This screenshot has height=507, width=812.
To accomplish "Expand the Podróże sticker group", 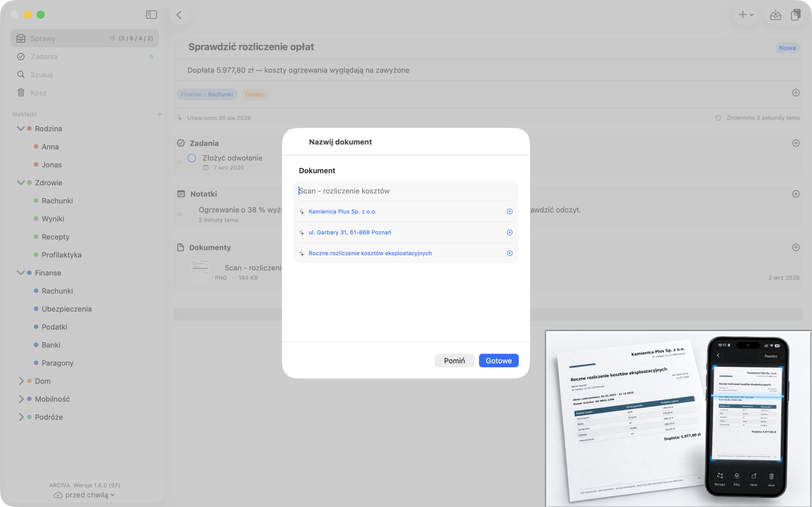I will click(x=21, y=417).
